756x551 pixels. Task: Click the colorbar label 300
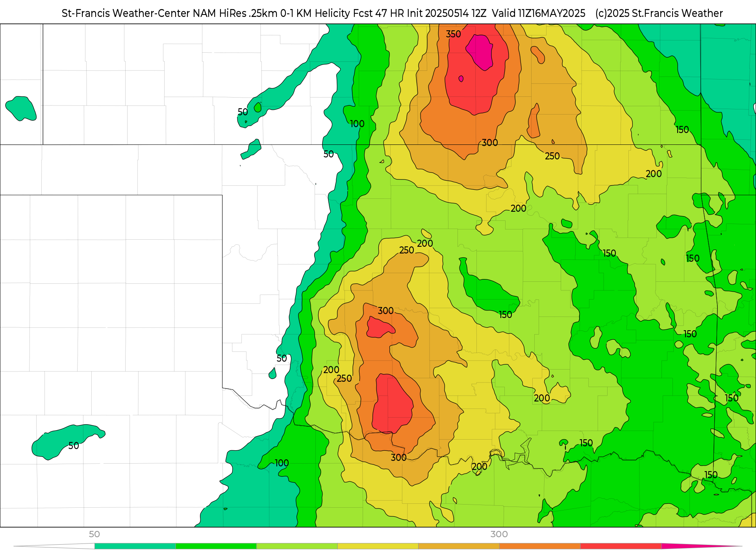click(499, 534)
